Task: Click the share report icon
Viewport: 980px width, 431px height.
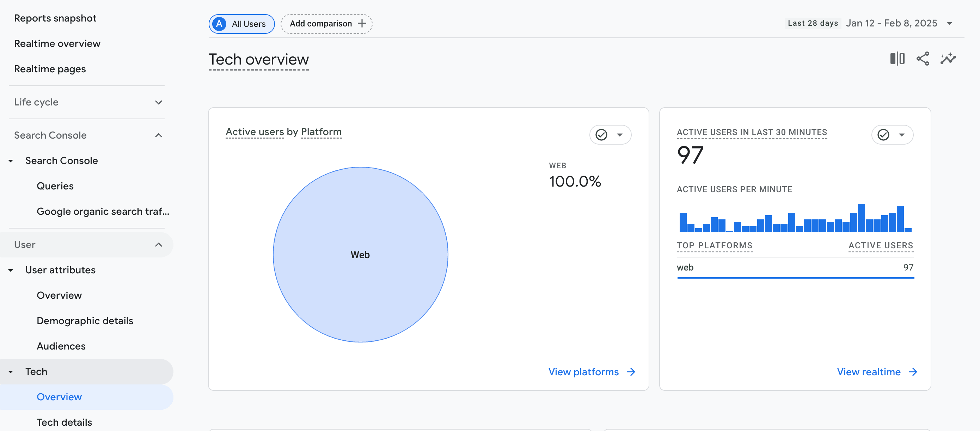Action: pos(923,59)
